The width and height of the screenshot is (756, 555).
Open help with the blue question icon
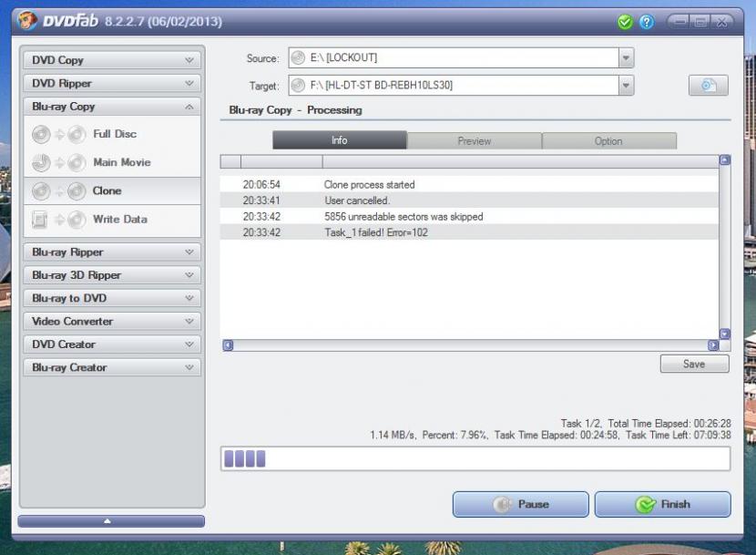click(x=647, y=22)
